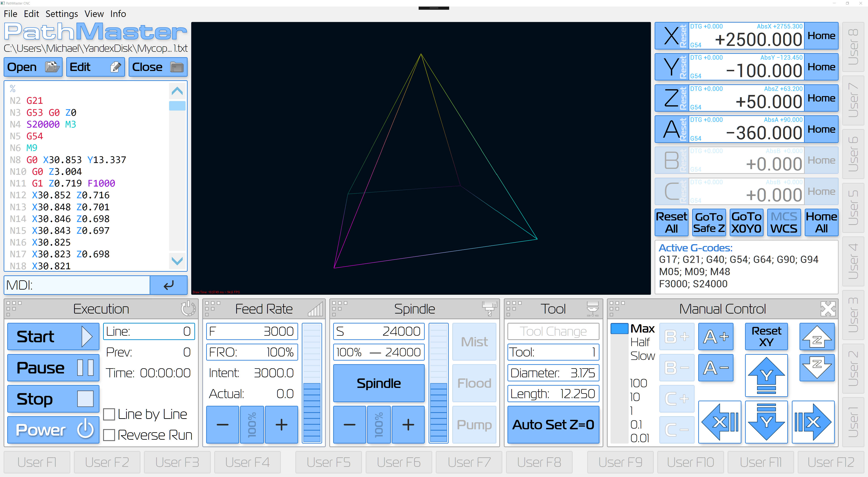Submit MDI command with enter arrow
This screenshot has width=868, height=477.
pyautogui.click(x=168, y=285)
